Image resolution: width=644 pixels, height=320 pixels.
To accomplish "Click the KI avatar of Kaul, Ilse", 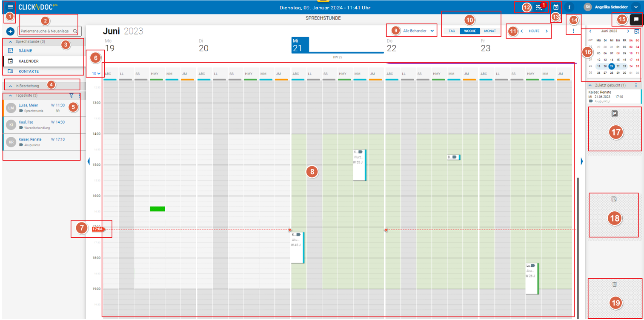I will click(x=11, y=125).
